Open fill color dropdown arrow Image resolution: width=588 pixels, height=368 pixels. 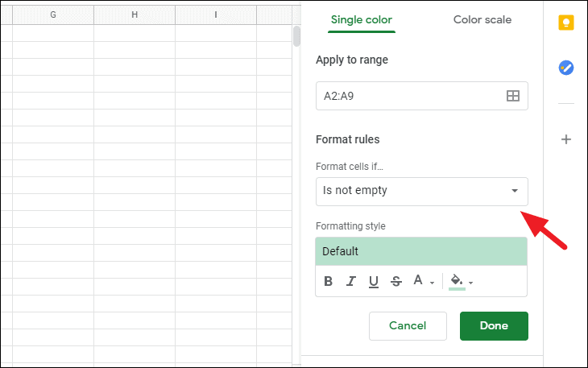pos(470,283)
